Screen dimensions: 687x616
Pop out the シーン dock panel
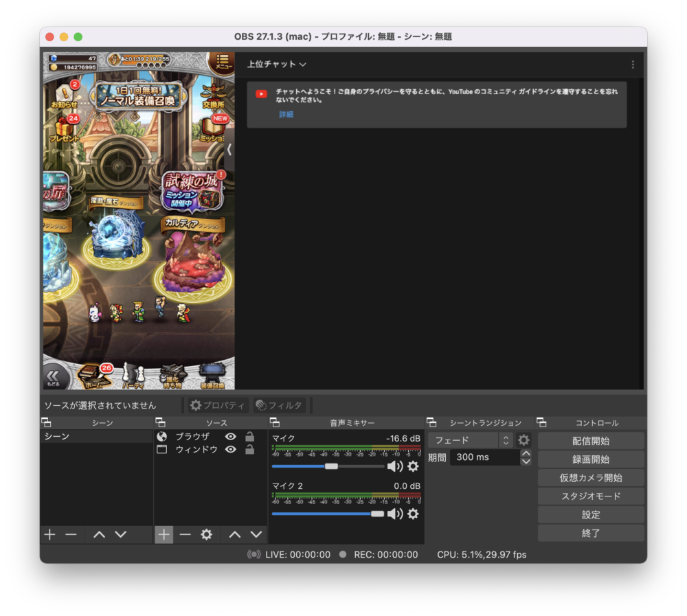(x=46, y=422)
